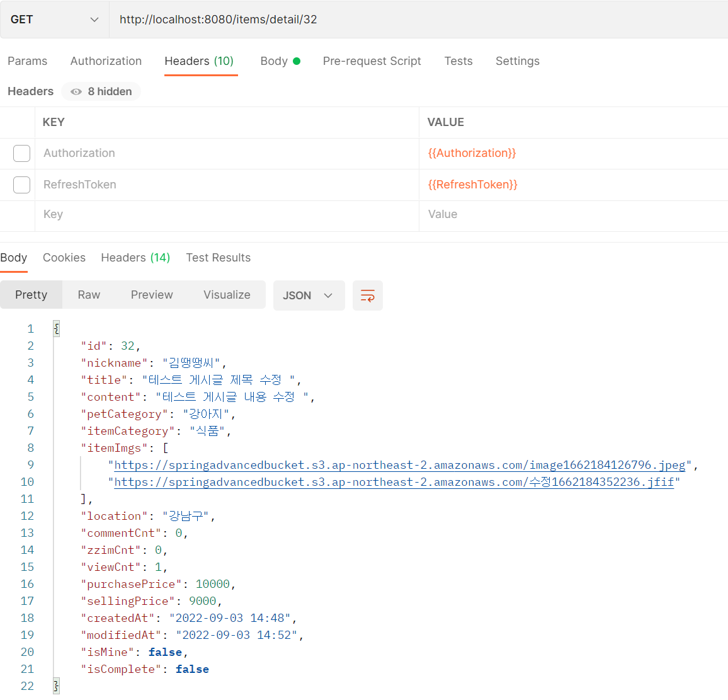
Task: Click the "nickname" value 김땡땡씨
Action: [x=191, y=363]
